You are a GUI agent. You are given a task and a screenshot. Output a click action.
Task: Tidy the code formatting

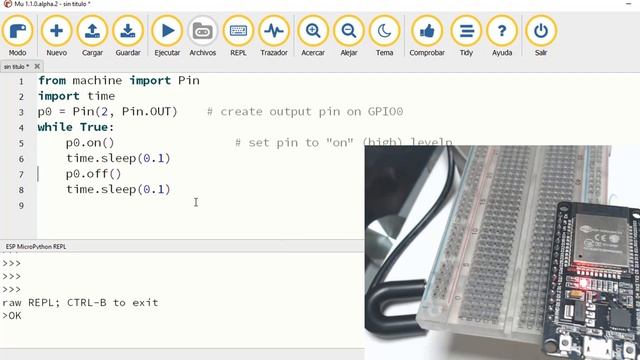pyautogui.click(x=466, y=36)
